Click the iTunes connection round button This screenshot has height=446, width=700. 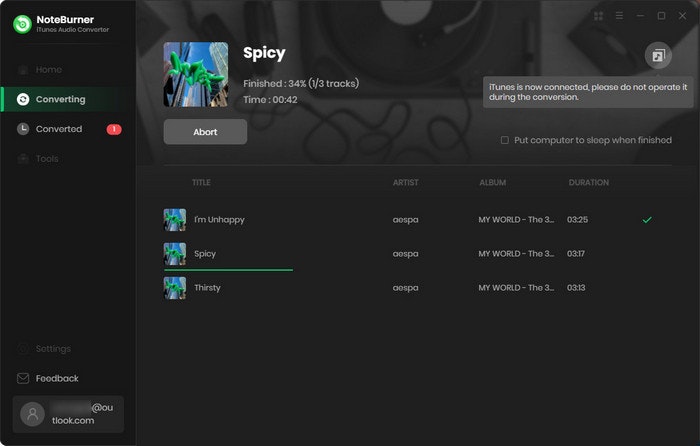point(658,55)
